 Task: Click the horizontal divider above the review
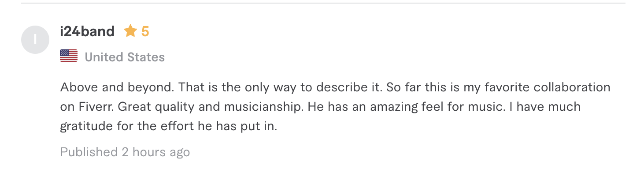pos(323,3)
